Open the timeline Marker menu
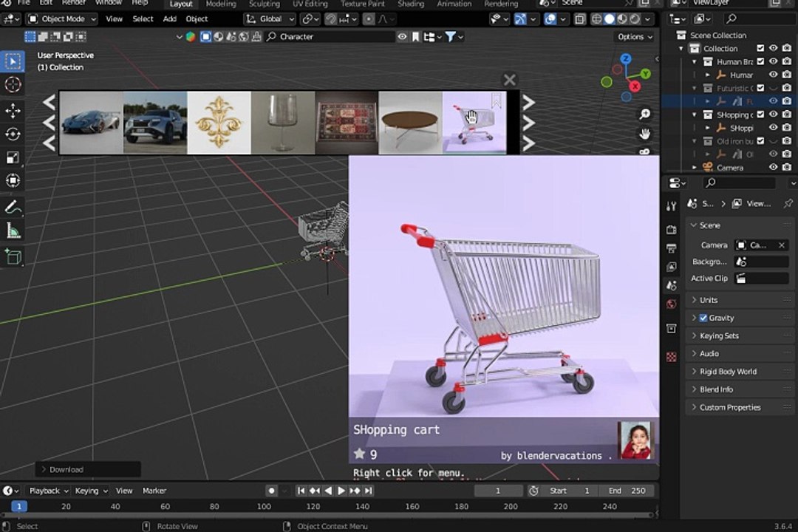Image resolution: width=798 pixels, height=532 pixels. click(154, 491)
